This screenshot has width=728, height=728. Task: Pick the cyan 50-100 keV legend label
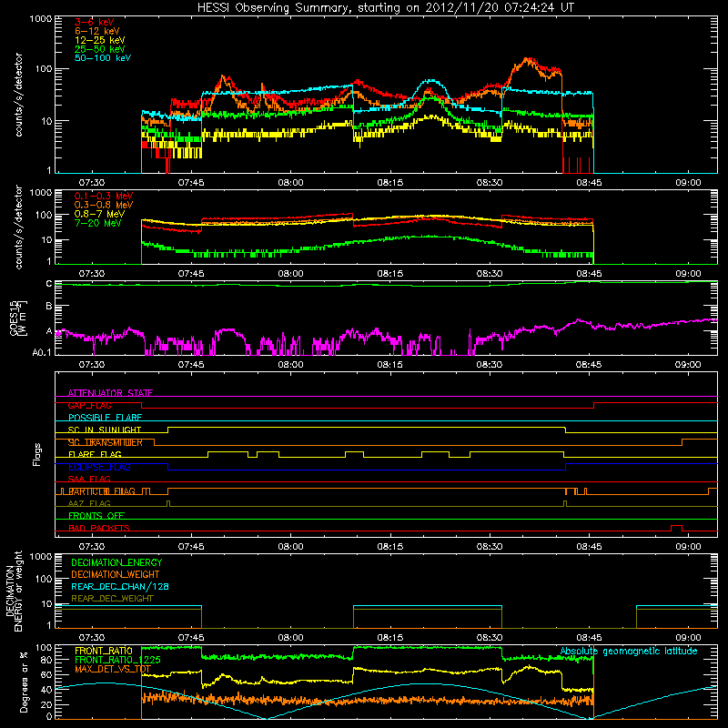[103, 58]
